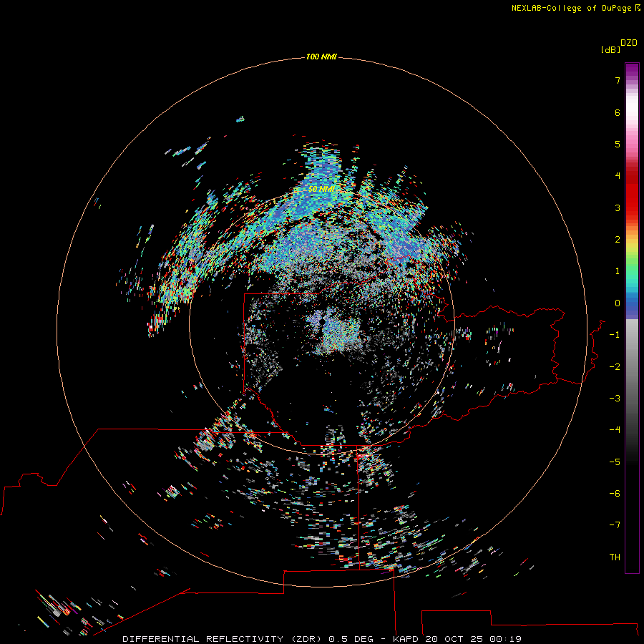644x644 pixels.
Task: Click the 0.5 DEG elevation text
Action: coord(351,639)
